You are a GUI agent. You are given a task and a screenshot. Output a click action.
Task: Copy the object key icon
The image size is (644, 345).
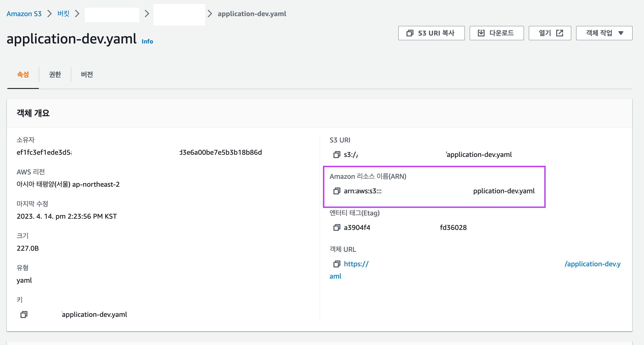point(24,315)
